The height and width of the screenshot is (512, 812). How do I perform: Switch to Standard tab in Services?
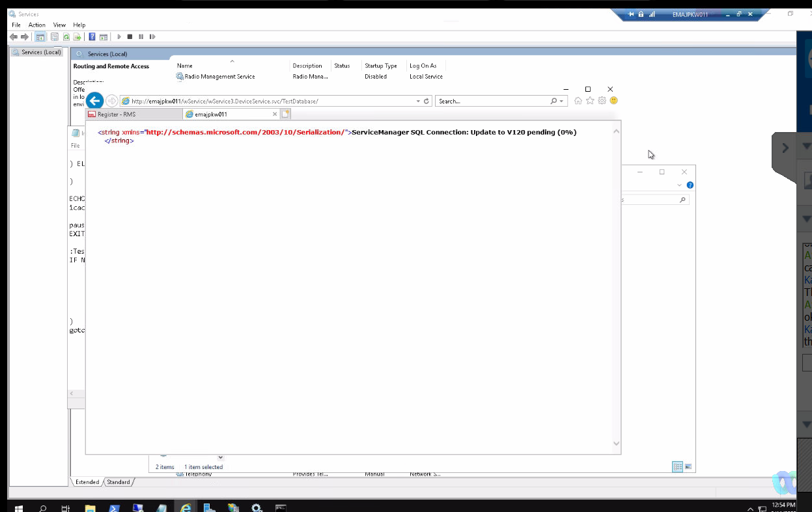click(x=119, y=482)
